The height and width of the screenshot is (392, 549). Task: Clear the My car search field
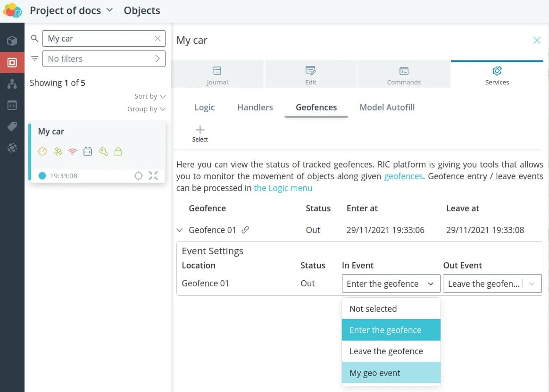158,39
